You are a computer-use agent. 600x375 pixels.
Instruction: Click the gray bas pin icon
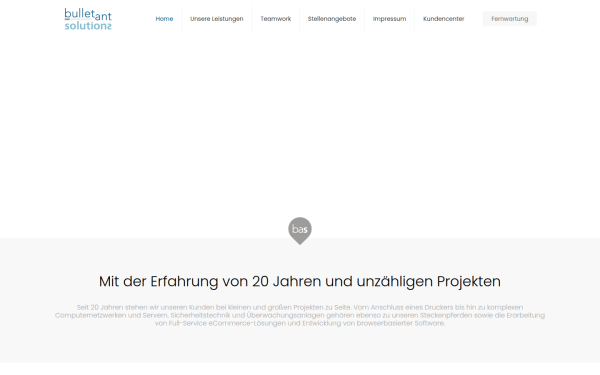300,231
